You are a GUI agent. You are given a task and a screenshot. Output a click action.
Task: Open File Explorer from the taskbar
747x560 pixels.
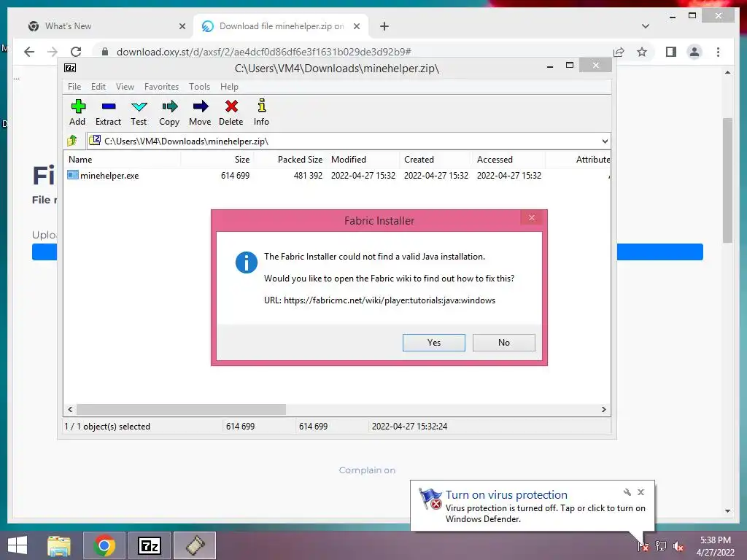pyautogui.click(x=59, y=545)
